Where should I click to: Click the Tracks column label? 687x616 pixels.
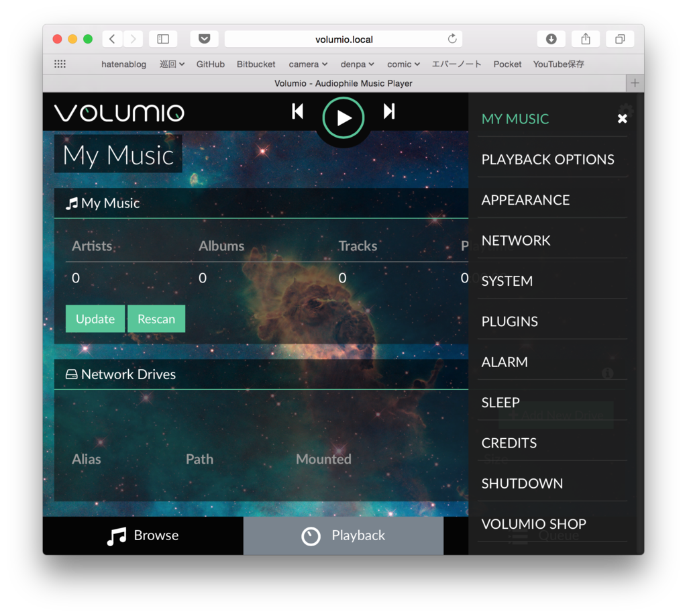coord(358,246)
